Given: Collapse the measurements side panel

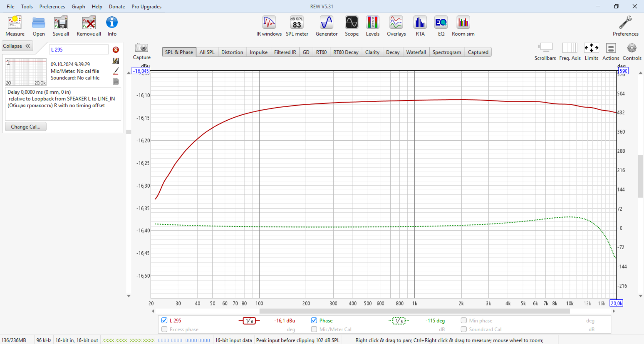Looking at the screenshot, I should point(17,46).
